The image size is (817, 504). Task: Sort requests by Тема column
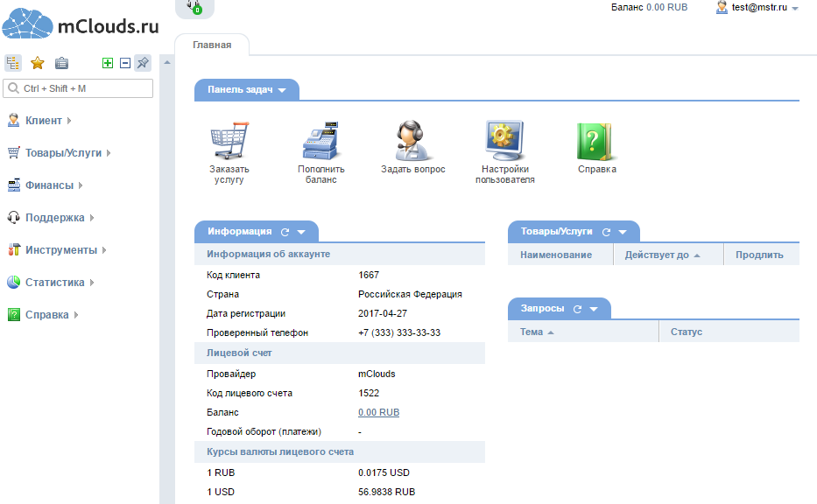pyautogui.click(x=583, y=332)
